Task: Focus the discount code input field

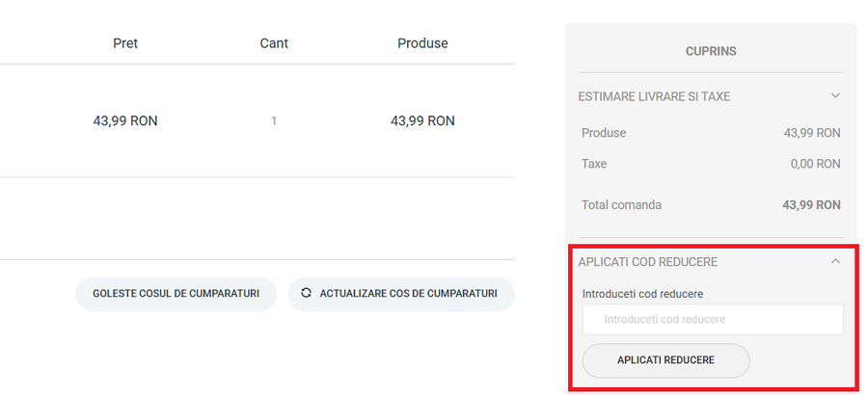Action: pyautogui.click(x=713, y=319)
